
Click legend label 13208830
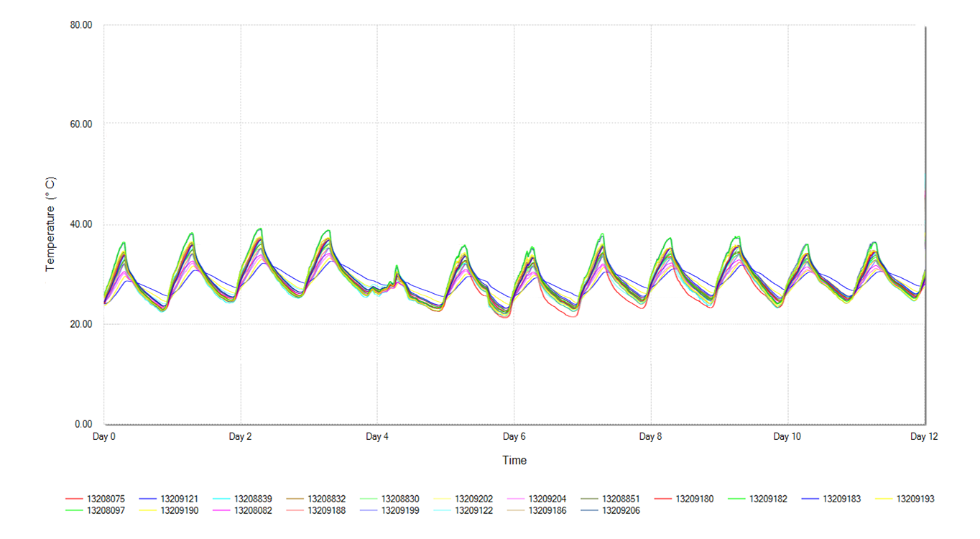click(400, 499)
